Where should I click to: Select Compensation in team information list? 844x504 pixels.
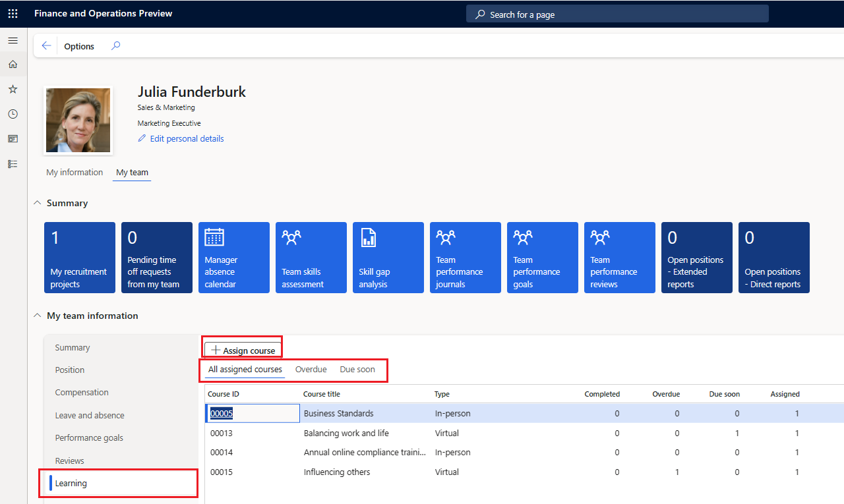click(82, 393)
